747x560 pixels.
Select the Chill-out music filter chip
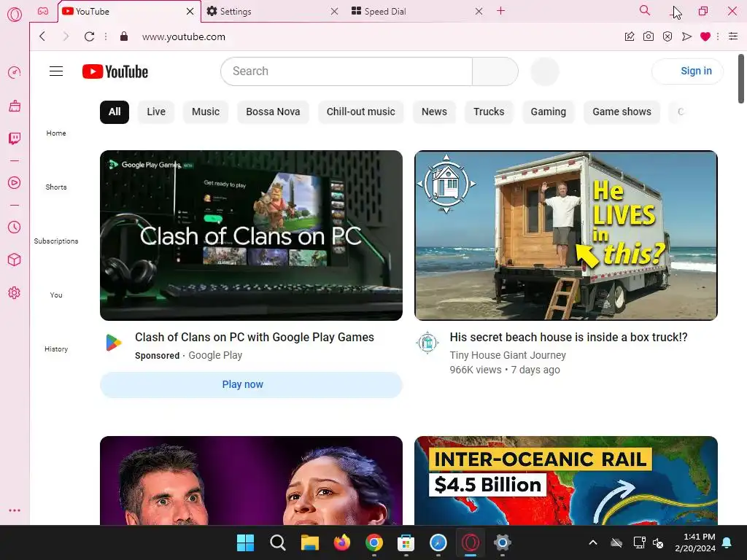pyautogui.click(x=360, y=112)
